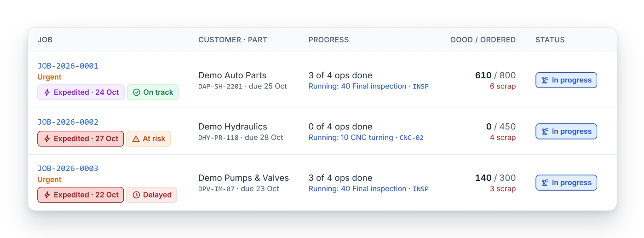This screenshot has width=644, height=238.
Task: Click '3 of 4 ops done' for Demo Auto Parts
Action: (340, 75)
